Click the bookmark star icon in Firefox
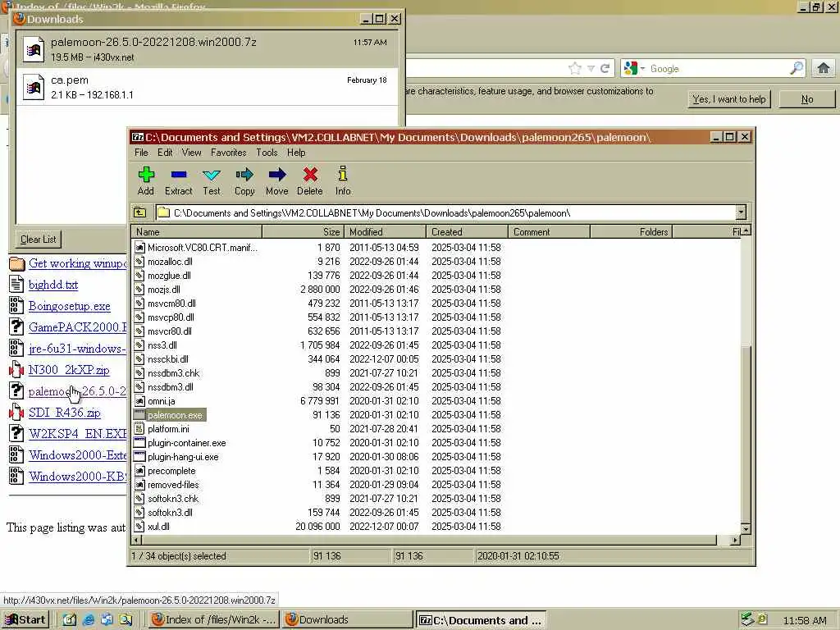 (x=575, y=68)
